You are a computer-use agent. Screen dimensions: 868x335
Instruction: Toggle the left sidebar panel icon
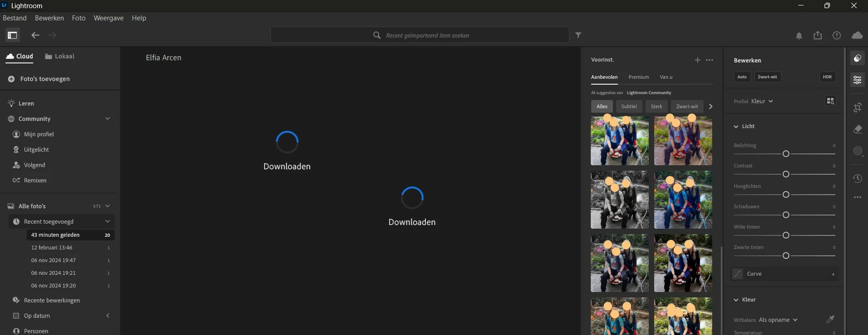coord(12,35)
